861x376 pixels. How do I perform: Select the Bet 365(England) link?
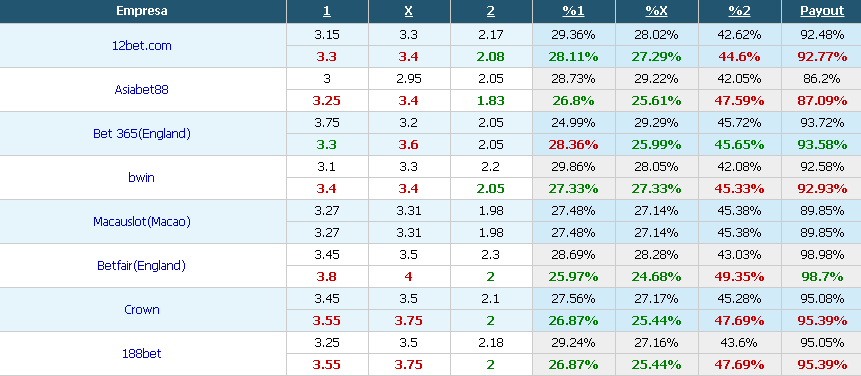(x=142, y=133)
